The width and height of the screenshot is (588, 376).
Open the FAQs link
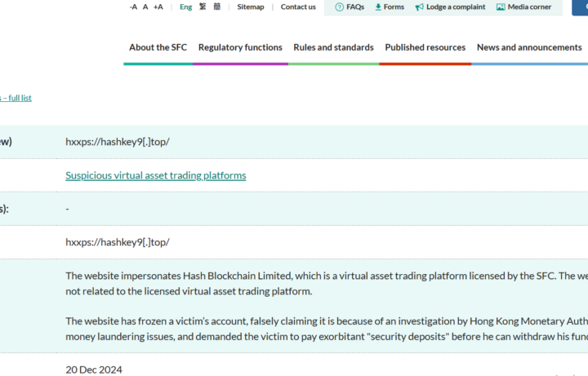355,7
